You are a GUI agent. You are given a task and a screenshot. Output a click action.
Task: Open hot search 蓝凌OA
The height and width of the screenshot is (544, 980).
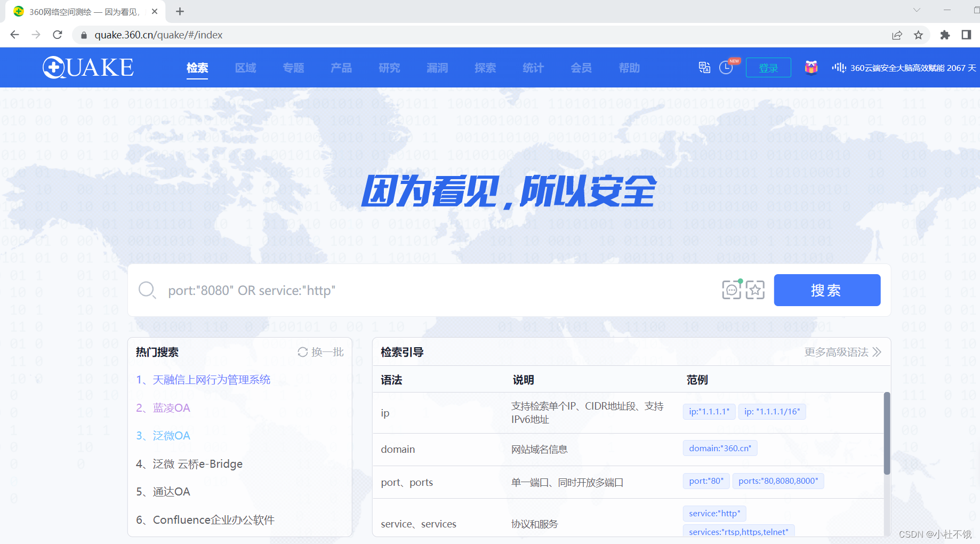[x=163, y=408]
